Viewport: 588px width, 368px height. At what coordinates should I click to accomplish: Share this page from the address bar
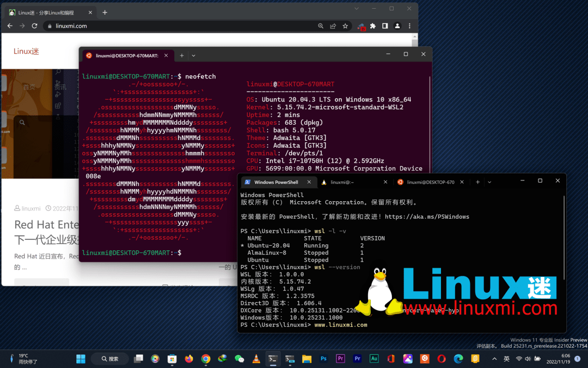point(333,26)
